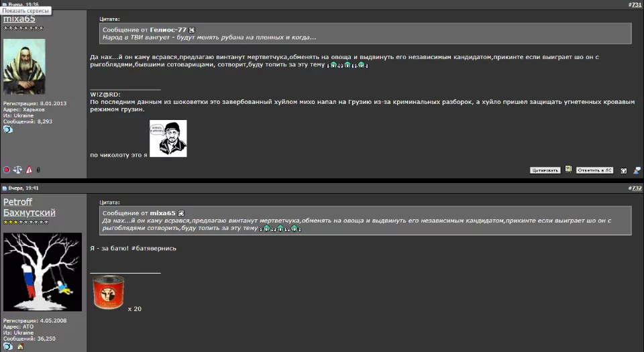Open the quoted post by Гелиос-77 via arrow icon
This screenshot has width=644, height=352.
192,30
